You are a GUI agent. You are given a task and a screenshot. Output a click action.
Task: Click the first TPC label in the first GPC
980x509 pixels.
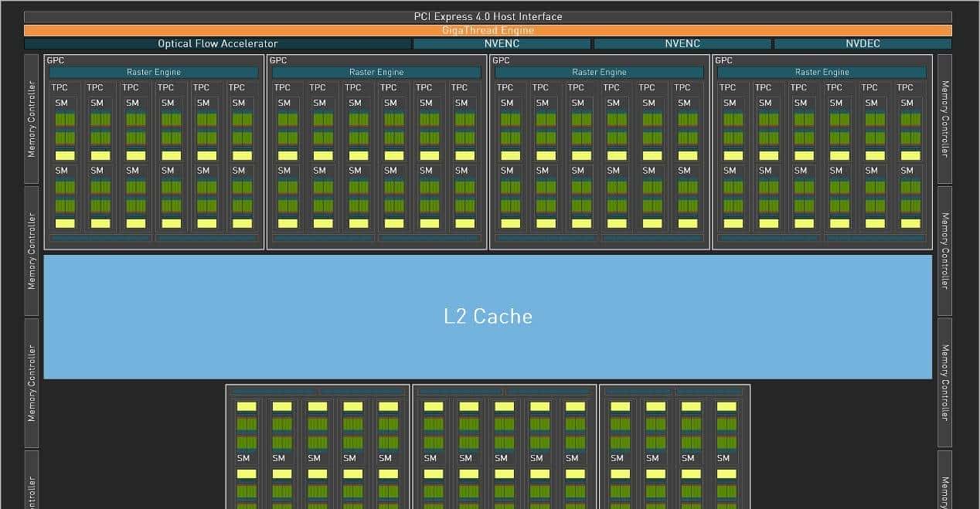click(60, 88)
